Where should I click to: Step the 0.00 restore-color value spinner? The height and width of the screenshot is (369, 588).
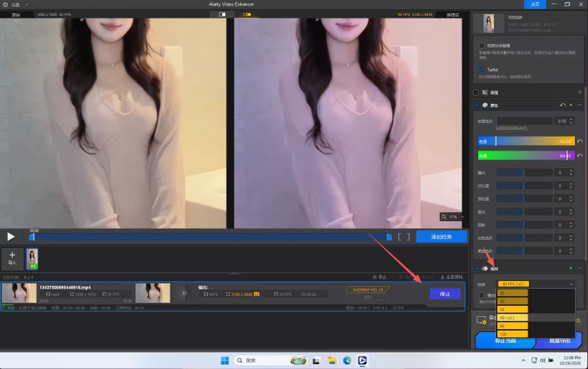[x=571, y=121]
